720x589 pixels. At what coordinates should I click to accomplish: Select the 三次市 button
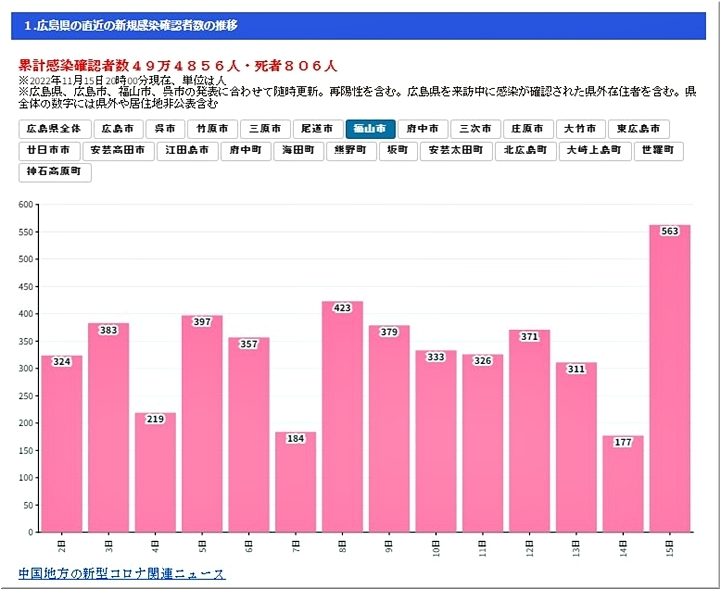click(475, 129)
